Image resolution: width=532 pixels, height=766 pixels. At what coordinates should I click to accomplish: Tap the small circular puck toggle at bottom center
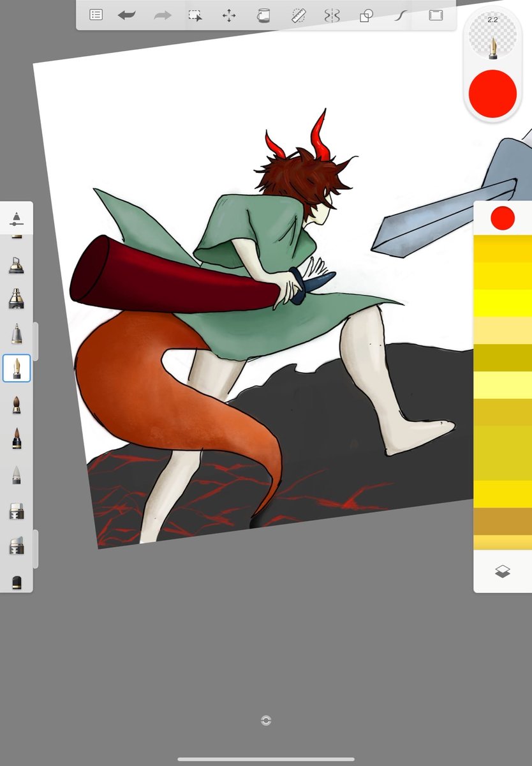coord(266,721)
